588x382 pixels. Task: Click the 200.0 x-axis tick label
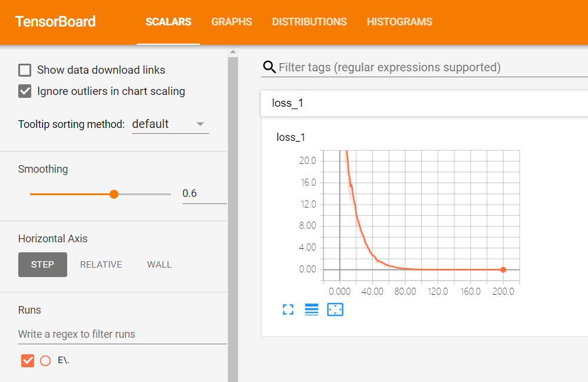503,292
